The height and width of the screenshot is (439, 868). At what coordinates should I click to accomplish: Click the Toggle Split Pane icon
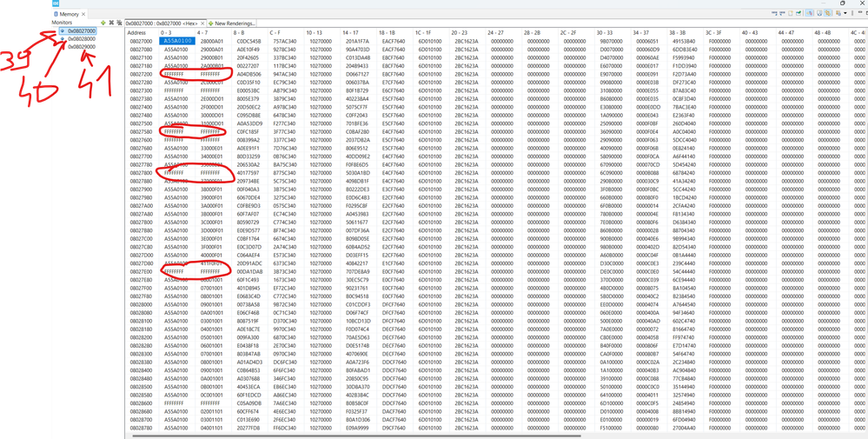click(x=819, y=13)
